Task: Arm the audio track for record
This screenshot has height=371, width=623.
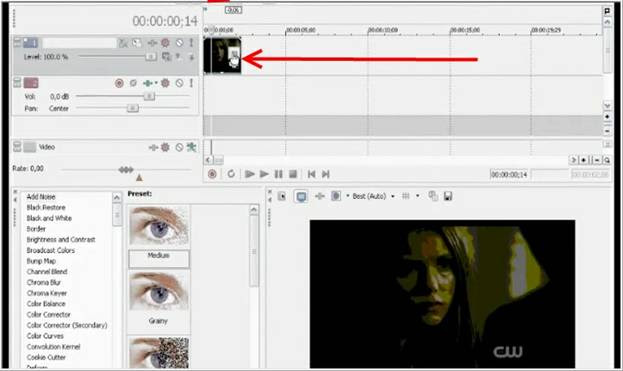Action: click(x=119, y=83)
